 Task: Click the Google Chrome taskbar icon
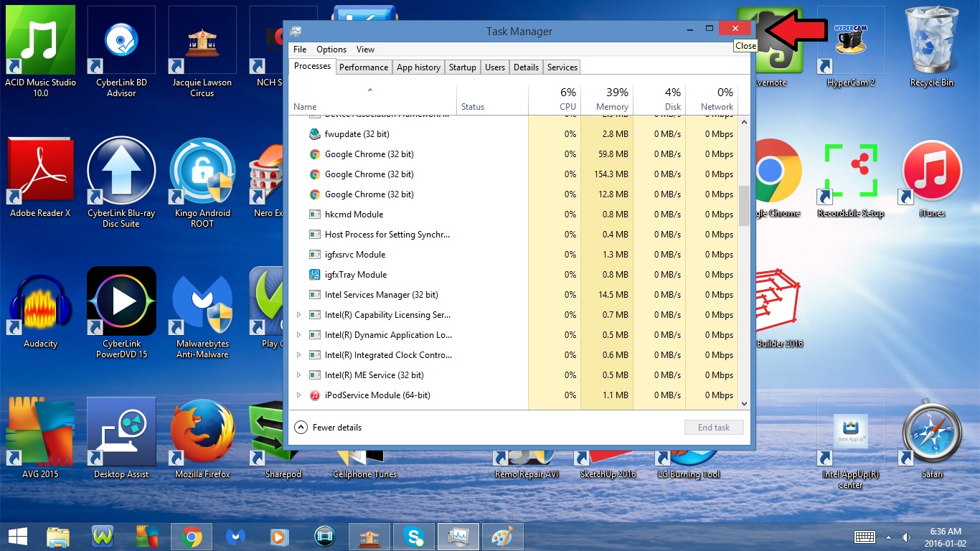(x=191, y=536)
